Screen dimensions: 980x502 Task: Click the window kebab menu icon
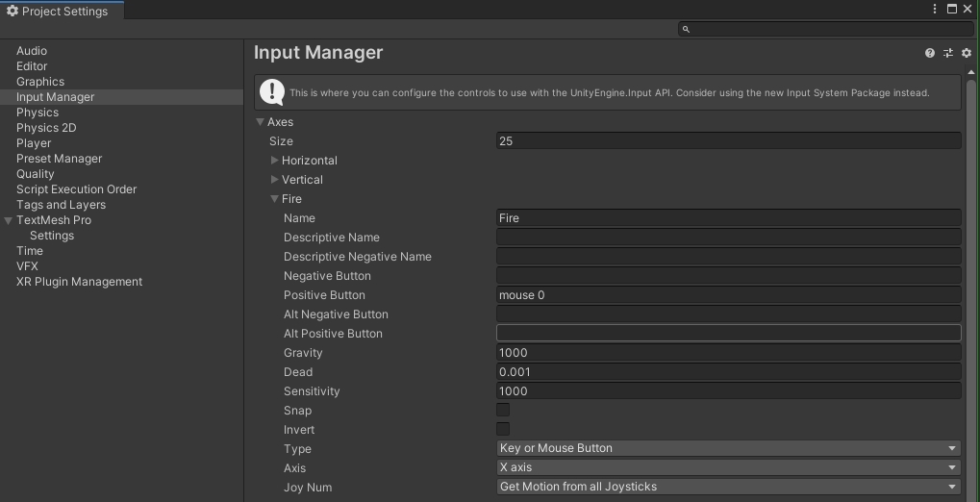click(x=935, y=9)
